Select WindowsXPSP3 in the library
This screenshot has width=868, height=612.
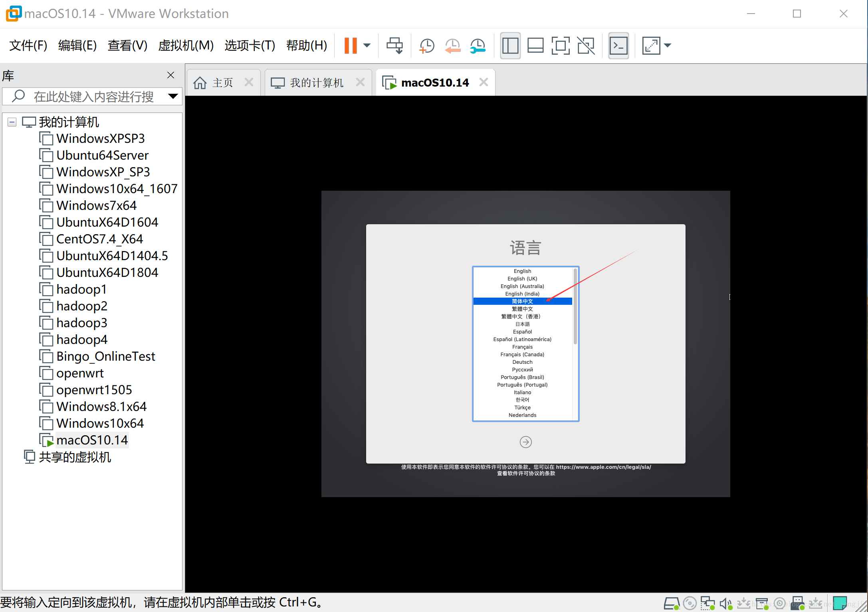pos(100,138)
